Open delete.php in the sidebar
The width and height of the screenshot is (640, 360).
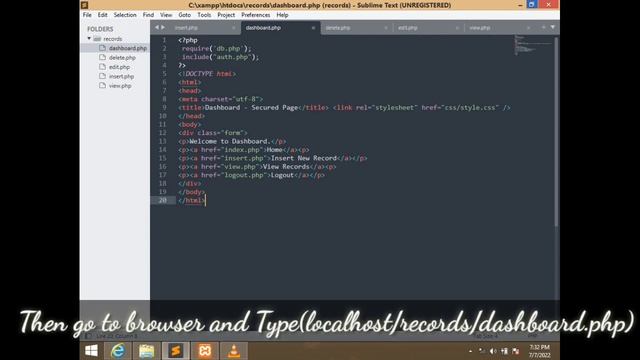tap(122, 58)
